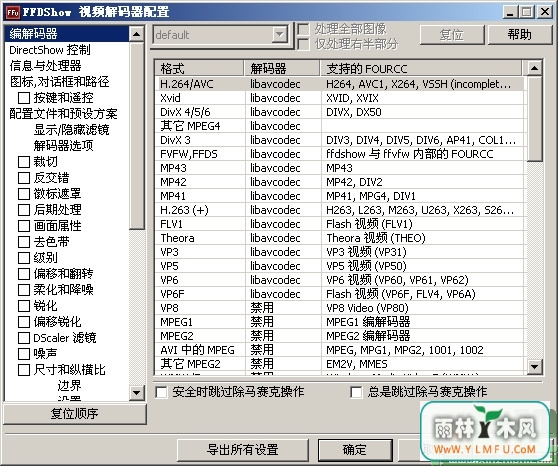Click the 确定 button
Screen dimensions: 558x466
pos(355,450)
